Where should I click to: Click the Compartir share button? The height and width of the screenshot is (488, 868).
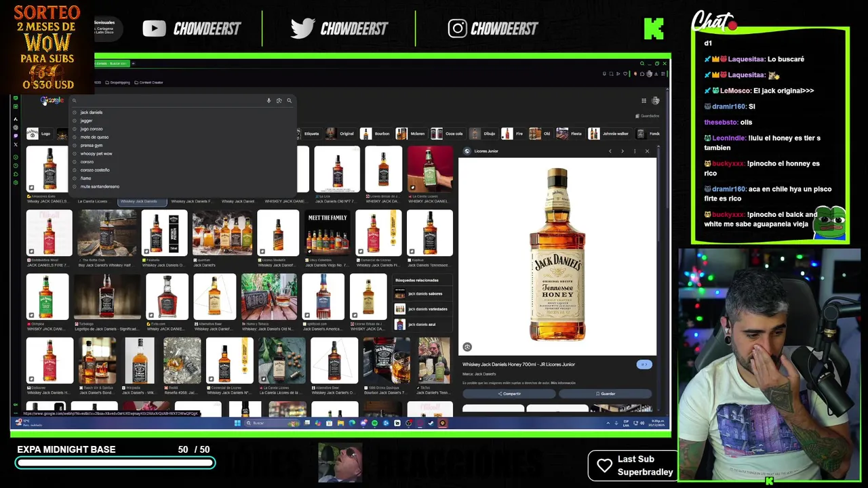coord(509,394)
